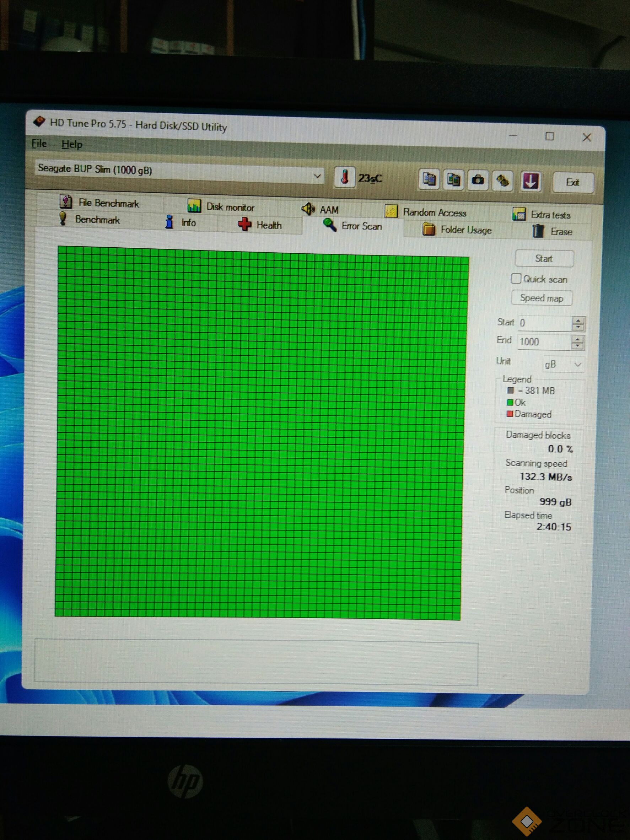The image size is (630, 840).
Task: Click the Speed map button
Action: 542,298
